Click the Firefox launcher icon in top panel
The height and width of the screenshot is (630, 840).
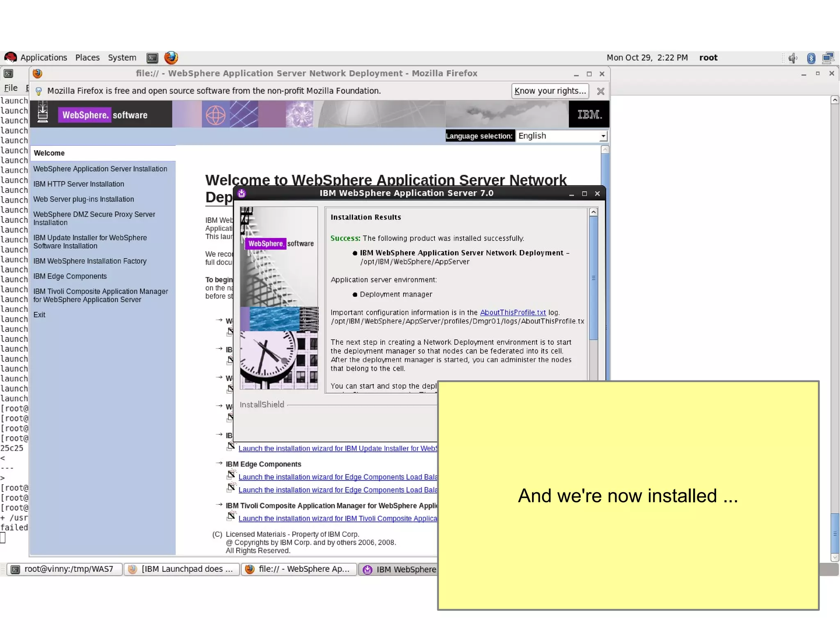pos(171,57)
